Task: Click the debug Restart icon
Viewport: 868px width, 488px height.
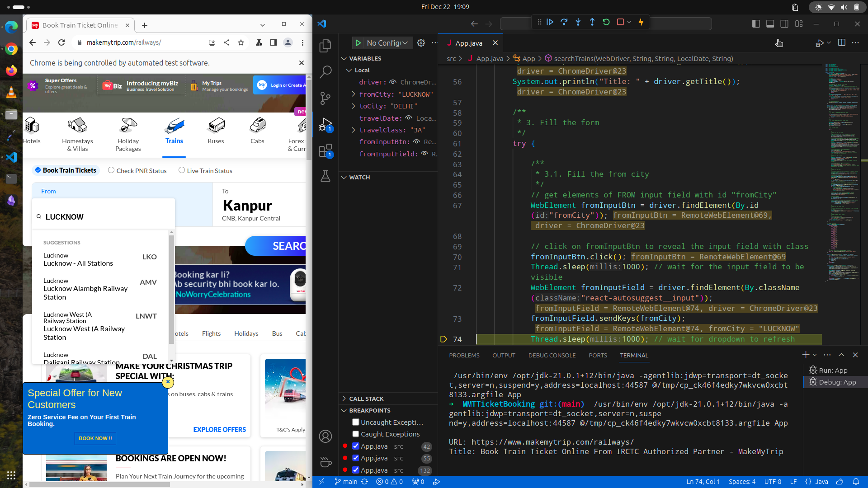Action: tap(606, 22)
